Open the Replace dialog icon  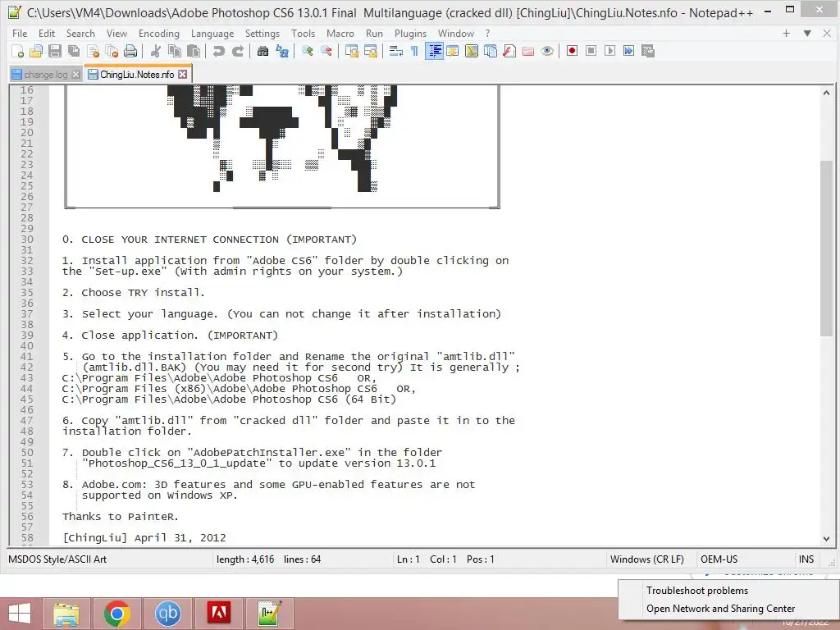[282, 51]
